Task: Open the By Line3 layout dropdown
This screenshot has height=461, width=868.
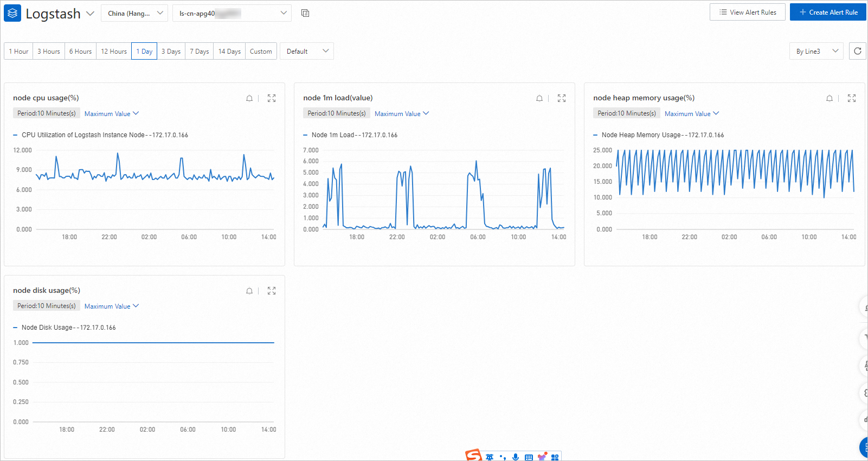Action: coord(816,51)
